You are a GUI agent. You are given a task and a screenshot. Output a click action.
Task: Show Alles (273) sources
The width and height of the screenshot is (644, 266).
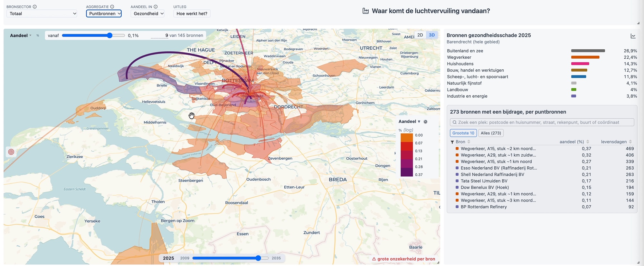pos(491,133)
